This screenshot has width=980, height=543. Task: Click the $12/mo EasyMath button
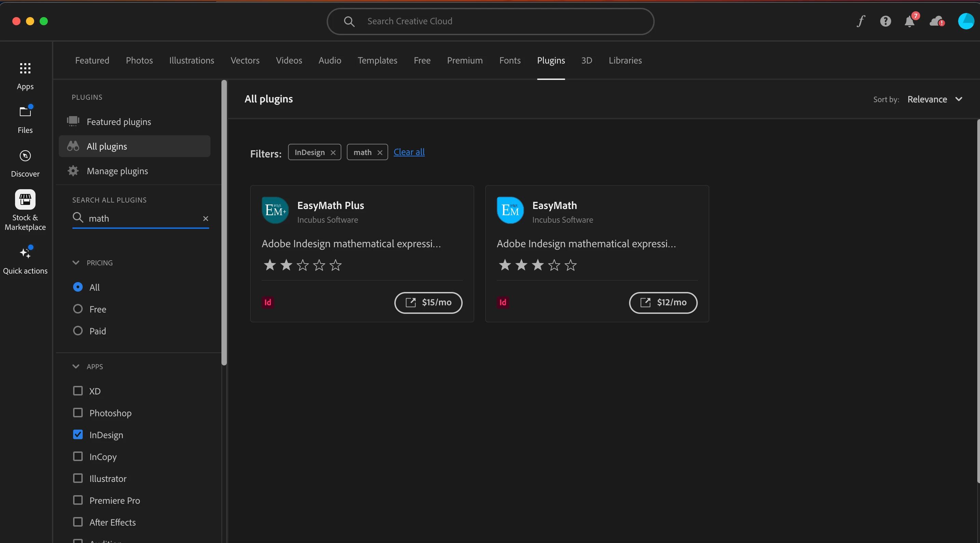(663, 303)
